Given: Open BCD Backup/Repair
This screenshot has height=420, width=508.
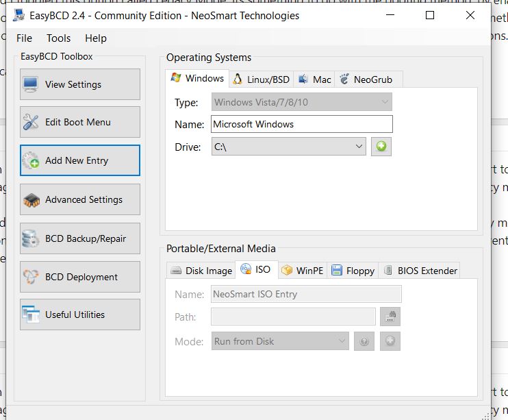Looking at the screenshot, I should point(79,238).
